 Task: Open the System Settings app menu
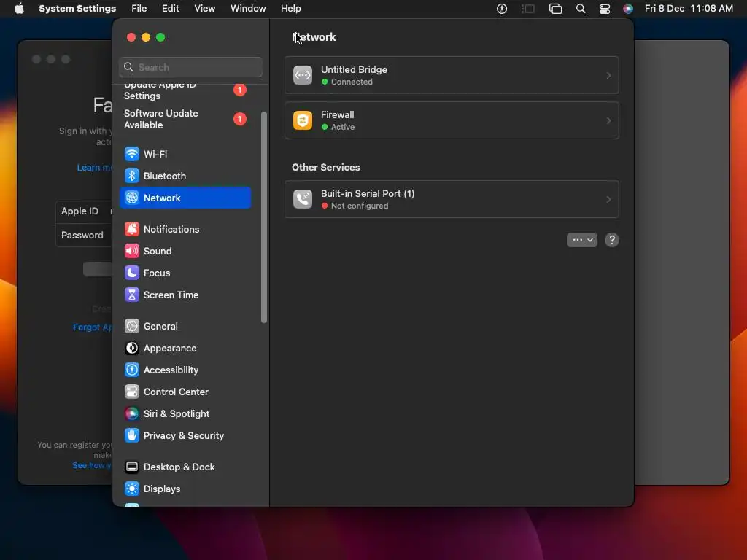pos(77,9)
